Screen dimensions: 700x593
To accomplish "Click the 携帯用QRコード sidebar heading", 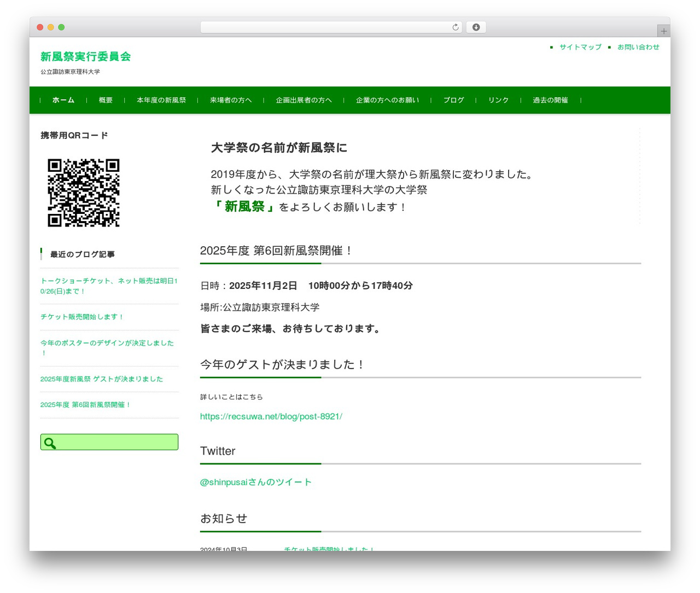I will [x=74, y=135].
